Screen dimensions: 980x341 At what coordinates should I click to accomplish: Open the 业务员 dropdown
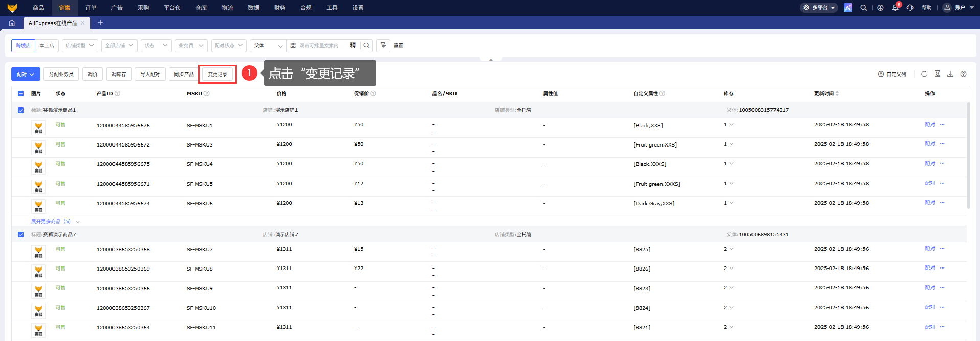point(191,45)
